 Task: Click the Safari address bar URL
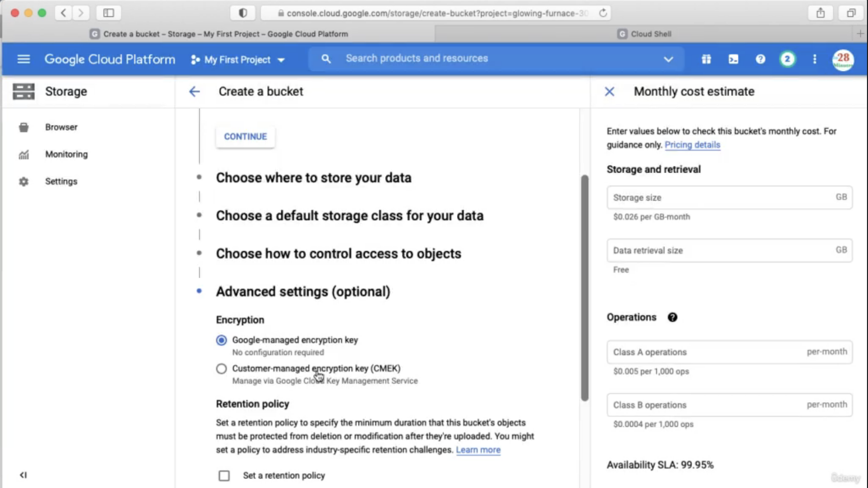[437, 13]
